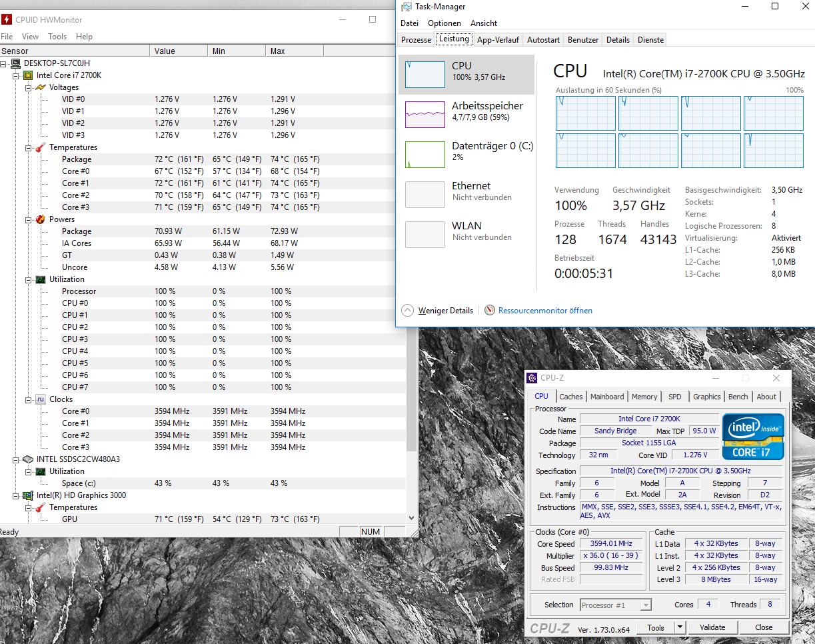Collapse the Intel Core i7 2700K node

coord(17,75)
